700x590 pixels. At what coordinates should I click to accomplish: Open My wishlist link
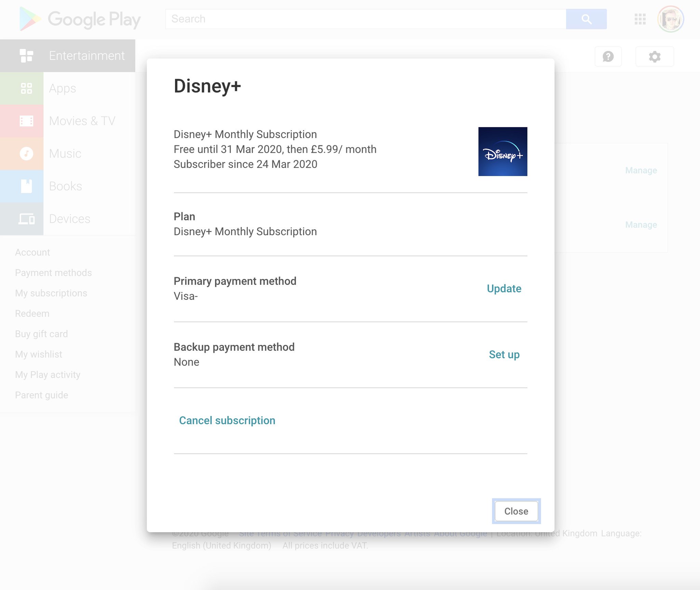tap(39, 354)
